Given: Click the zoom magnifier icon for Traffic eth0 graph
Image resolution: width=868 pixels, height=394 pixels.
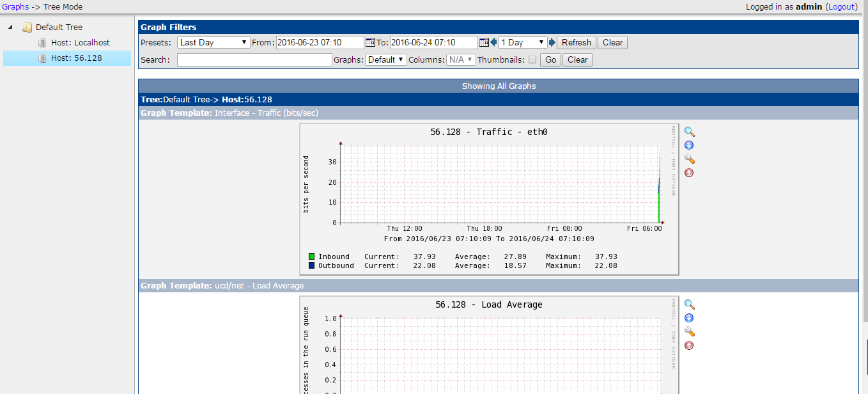Looking at the screenshot, I should tap(689, 132).
